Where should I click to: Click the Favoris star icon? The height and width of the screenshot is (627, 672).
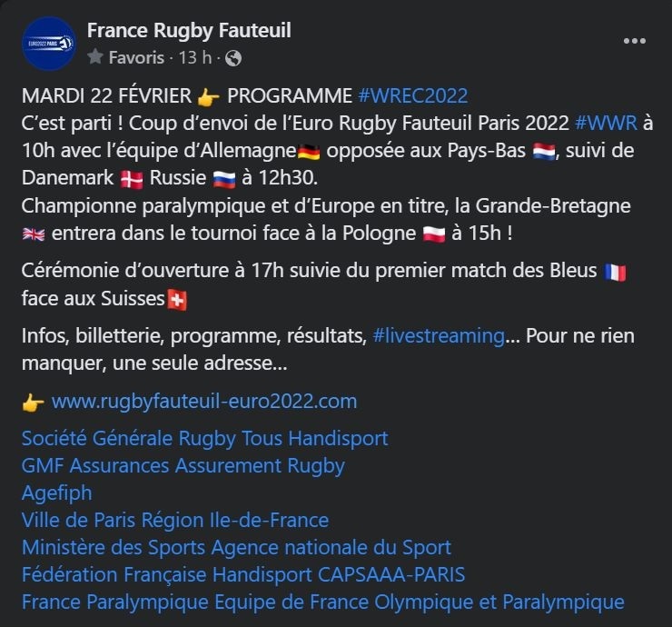pos(95,57)
